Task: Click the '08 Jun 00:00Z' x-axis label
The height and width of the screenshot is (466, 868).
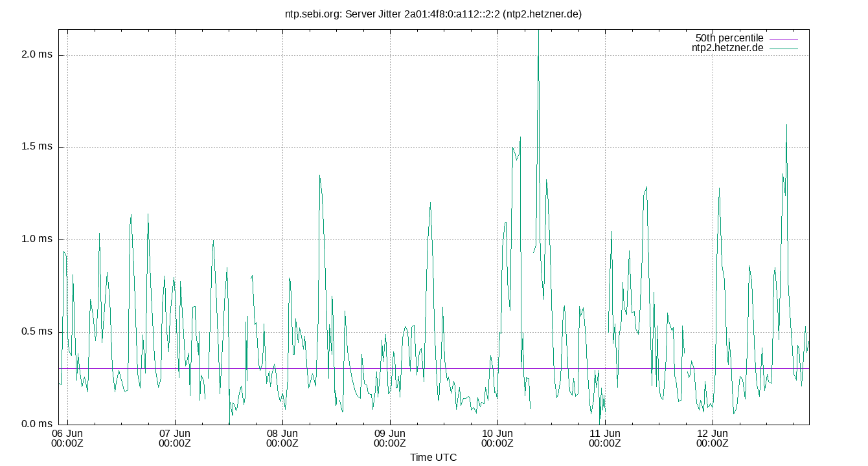Action: (282, 438)
